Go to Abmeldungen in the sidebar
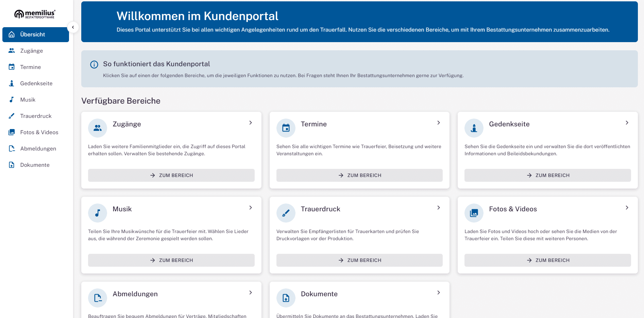 (38, 149)
